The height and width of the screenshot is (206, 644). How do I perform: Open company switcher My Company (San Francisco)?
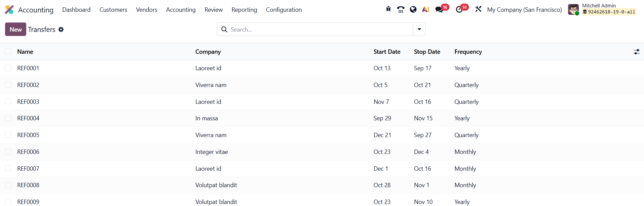click(x=524, y=10)
